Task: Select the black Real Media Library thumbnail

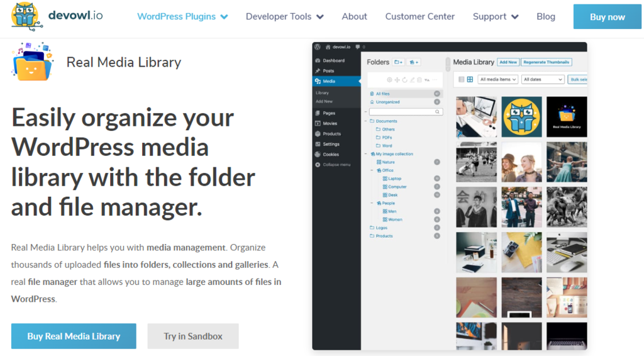Action: 567,116
